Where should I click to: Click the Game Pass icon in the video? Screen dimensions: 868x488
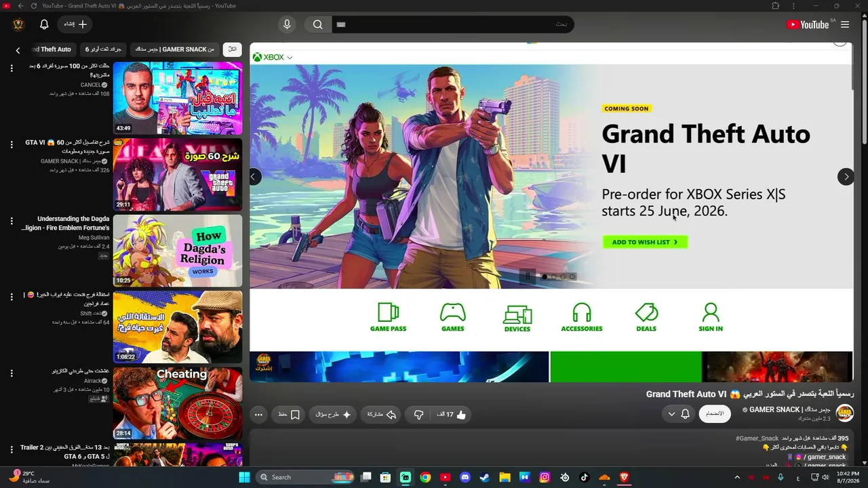388,317
